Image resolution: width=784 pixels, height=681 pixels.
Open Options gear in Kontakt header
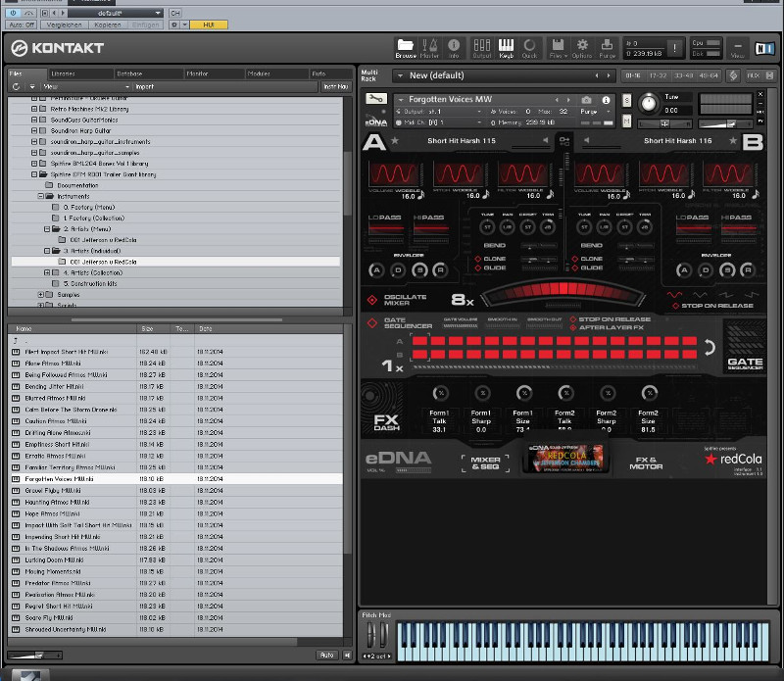coord(582,48)
